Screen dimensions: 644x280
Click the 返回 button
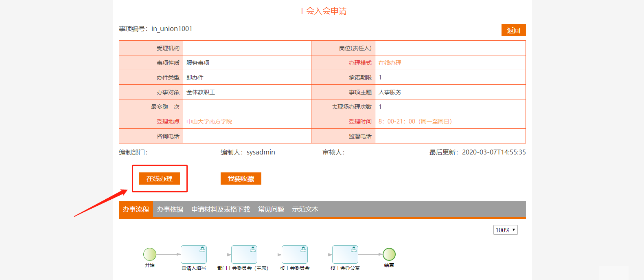pyautogui.click(x=513, y=30)
